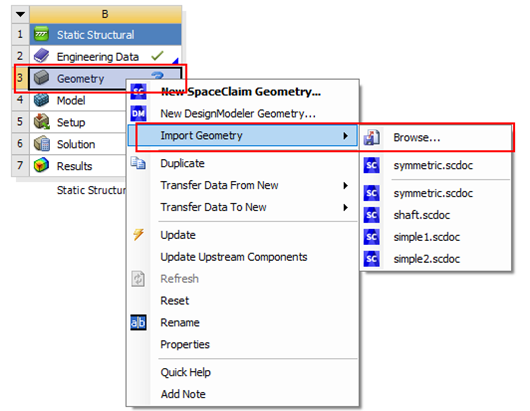Open shaft.scdoc from recent files

tap(421, 215)
